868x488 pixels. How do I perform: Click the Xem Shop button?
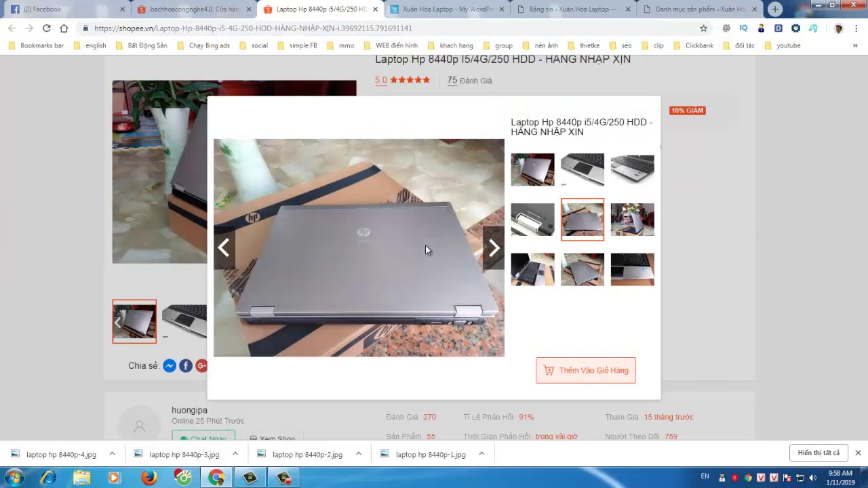(273, 437)
